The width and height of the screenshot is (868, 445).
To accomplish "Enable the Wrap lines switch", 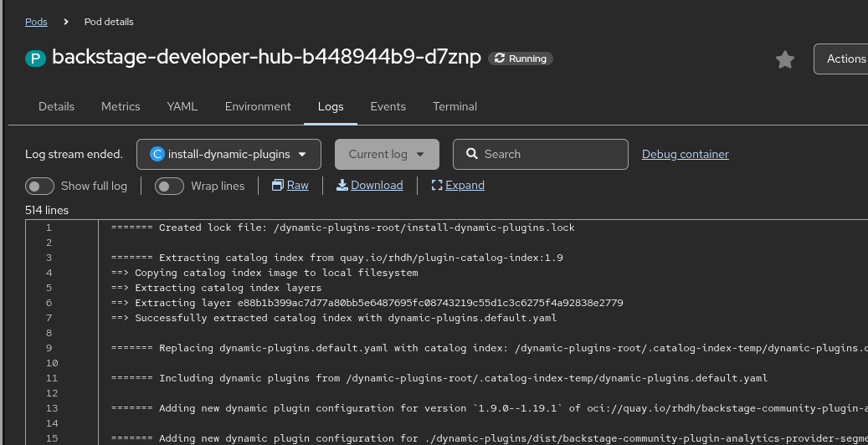I will pyautogui.click(x=170, y=186).
